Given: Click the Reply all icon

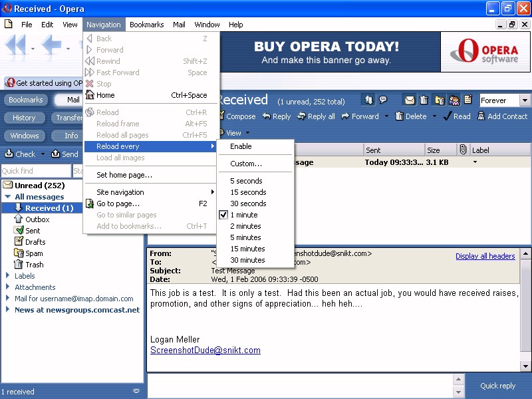Looking at the screenshot, I should (301, 116).
